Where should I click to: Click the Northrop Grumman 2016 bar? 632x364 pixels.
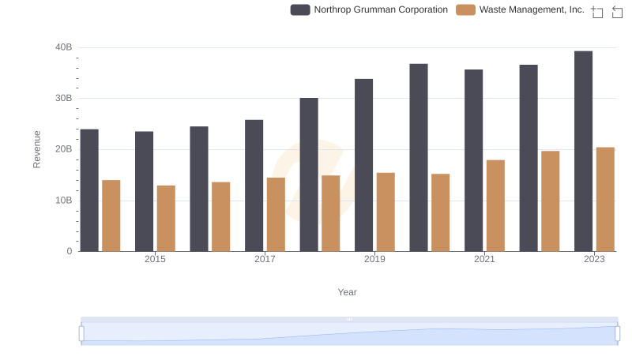[199, 190]
